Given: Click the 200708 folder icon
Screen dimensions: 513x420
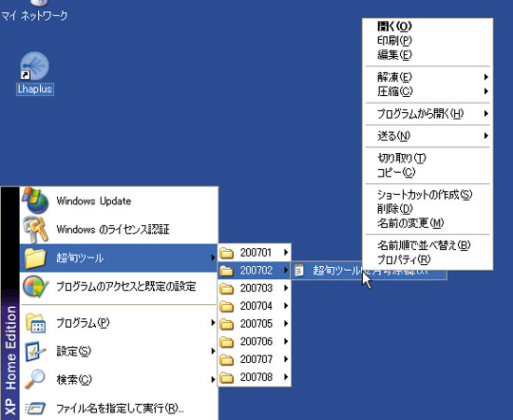Looking at the screenshot, I should point(226,377).
